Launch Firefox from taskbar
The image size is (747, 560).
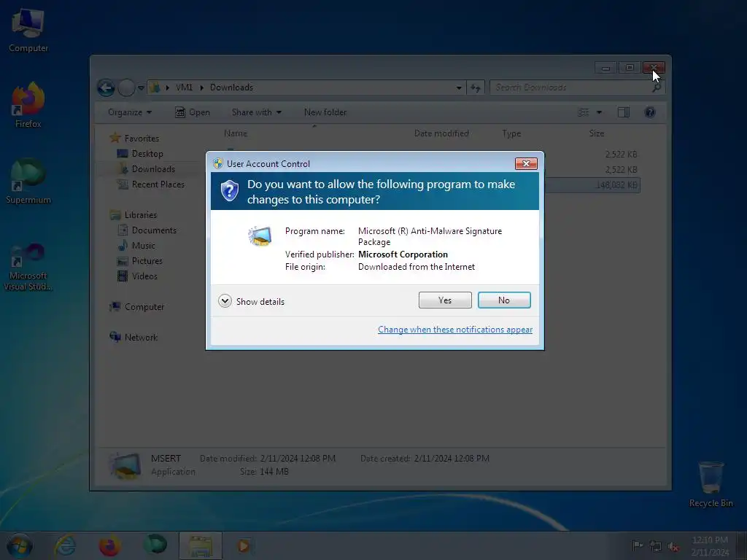[109, 545]
